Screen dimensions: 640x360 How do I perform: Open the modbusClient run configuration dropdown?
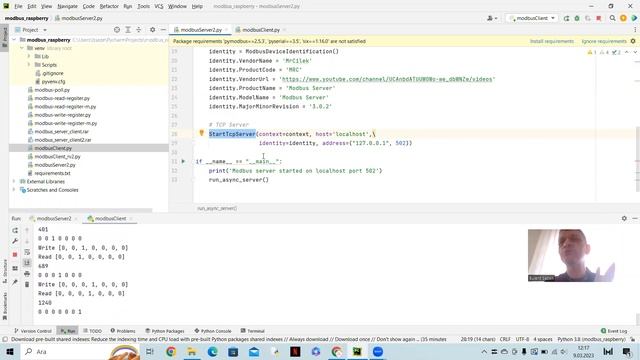coord(532,18)
